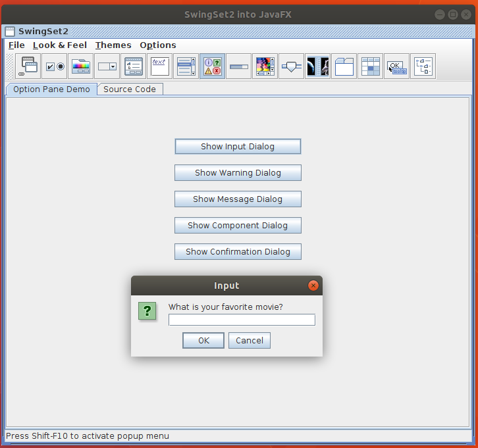Select the Button demo toolbar icon

click(55, 66)
